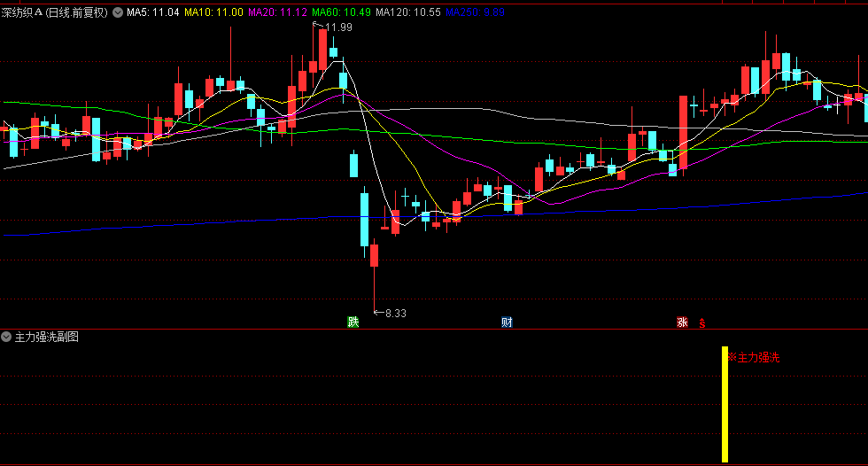Viewport: 868px width, 466px height.
Task: Click the blue 财 financial report marker
Action: point(507,322)
